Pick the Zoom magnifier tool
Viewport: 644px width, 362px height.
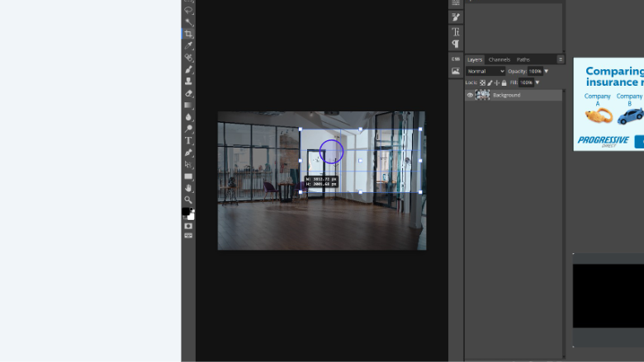pyautogui.click(x=188, y=200)
